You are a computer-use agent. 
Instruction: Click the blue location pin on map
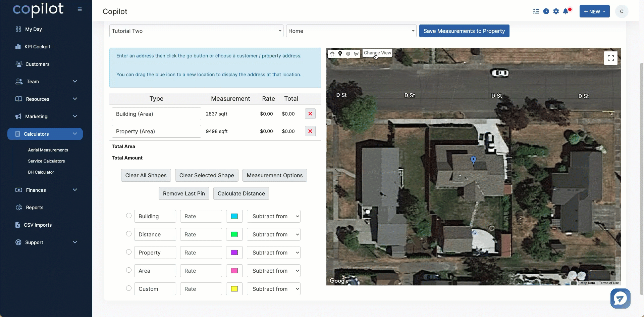click(x=473, y=160)
